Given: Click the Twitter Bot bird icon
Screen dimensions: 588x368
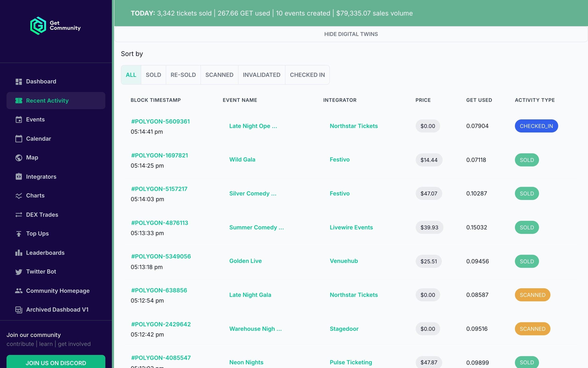Looking at the screenshot, I should coord(19,272).
